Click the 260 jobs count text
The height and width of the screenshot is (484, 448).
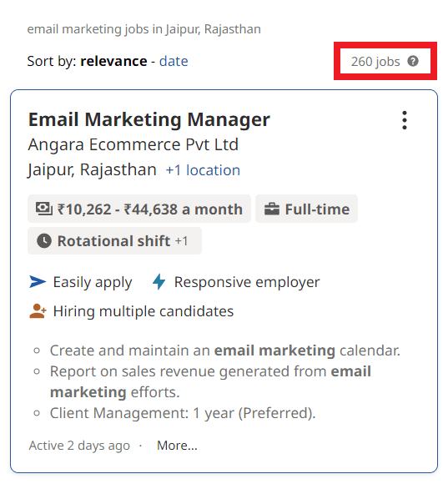coord(375,62)
